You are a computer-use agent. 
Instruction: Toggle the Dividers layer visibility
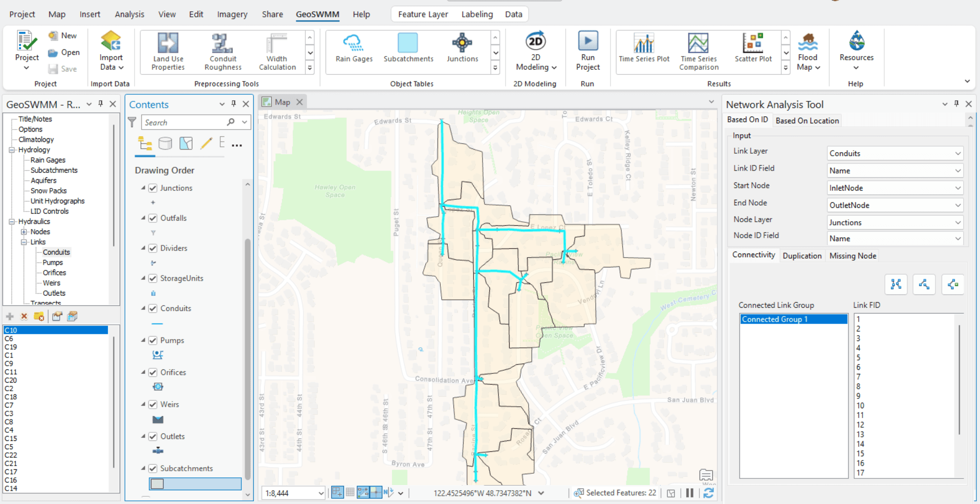pyautogui.click(x=153, y=248)
